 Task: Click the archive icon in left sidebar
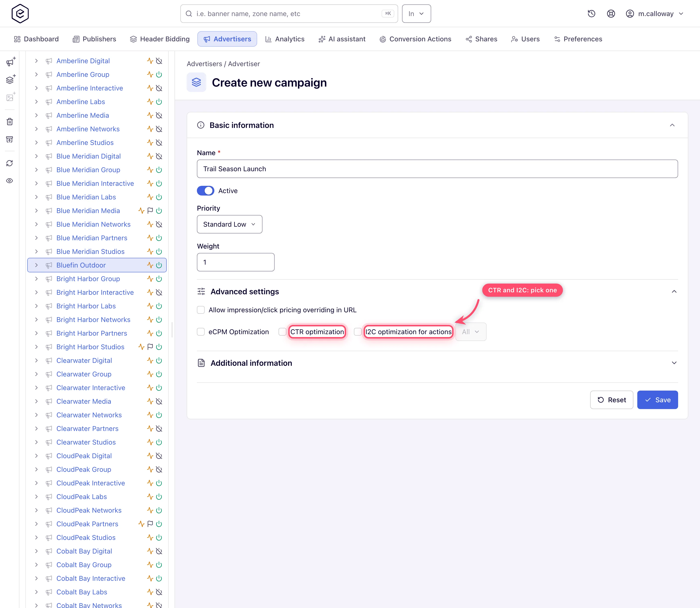(10, 139)
